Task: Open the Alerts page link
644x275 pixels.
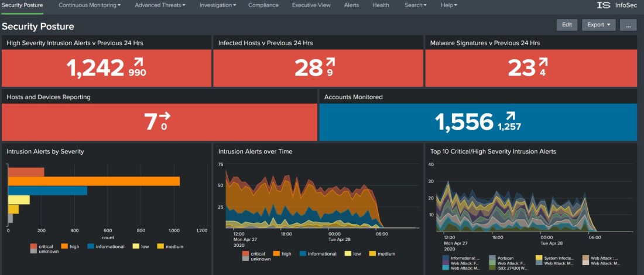Action: [x=351, y=5]
